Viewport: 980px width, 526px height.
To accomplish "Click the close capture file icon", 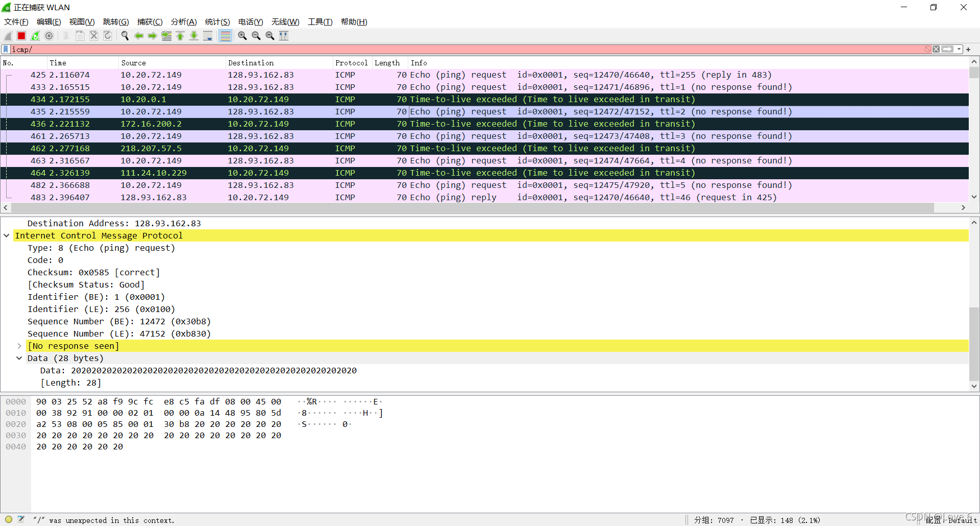I will click(94, 36).
